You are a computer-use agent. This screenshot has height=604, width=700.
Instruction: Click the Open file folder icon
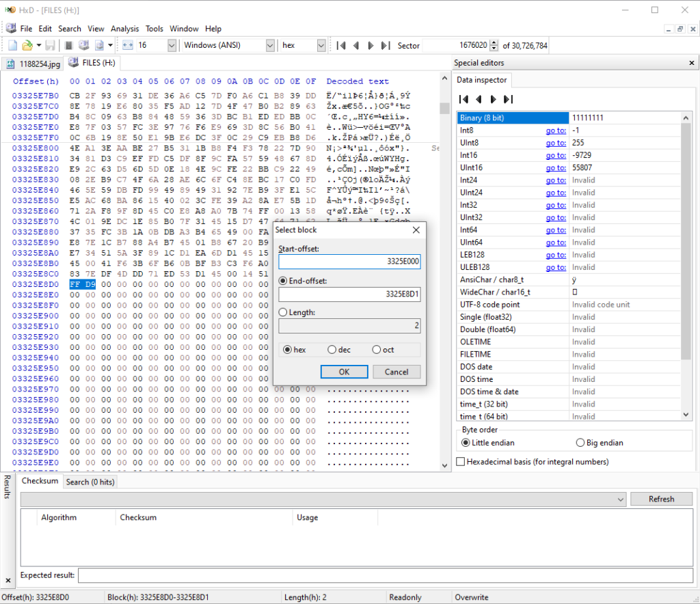(27, 46)
